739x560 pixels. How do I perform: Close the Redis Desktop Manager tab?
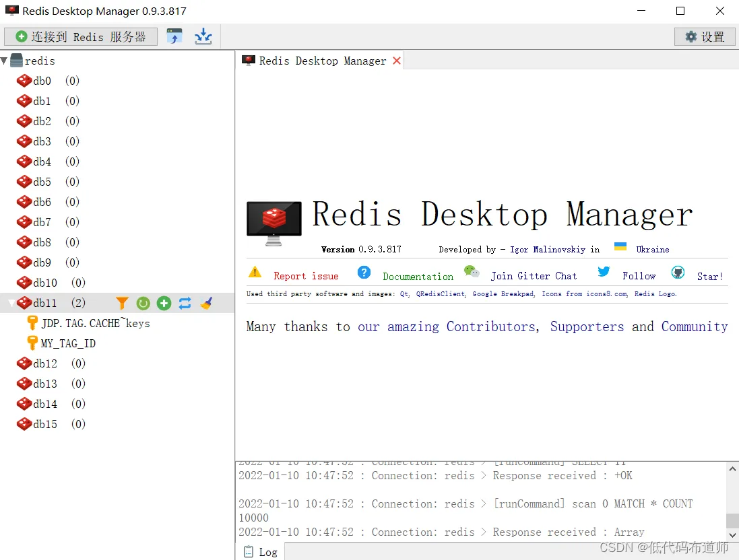click(397, 61)
